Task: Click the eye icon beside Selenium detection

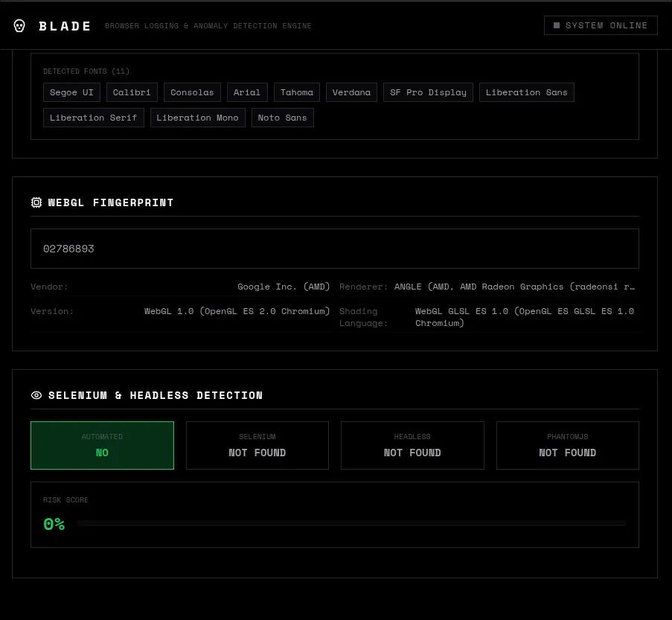Action: pos(36,395)
